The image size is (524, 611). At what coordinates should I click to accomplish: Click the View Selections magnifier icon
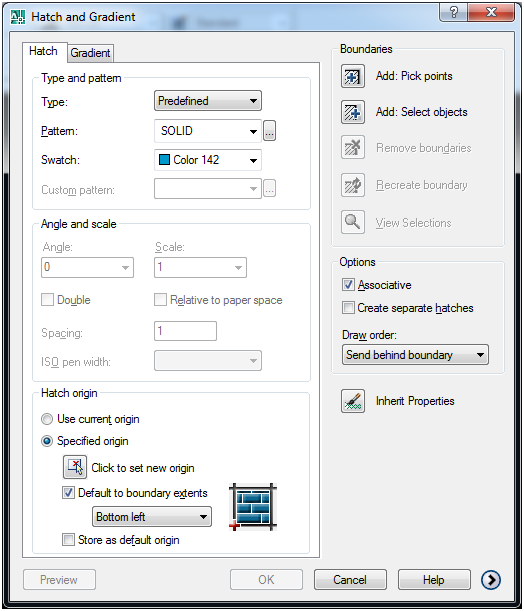353,222
